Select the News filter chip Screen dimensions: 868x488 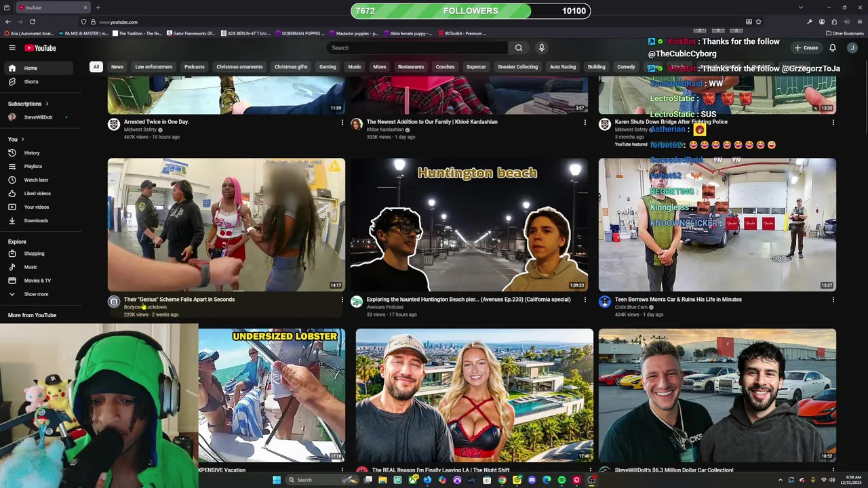point(117,67)
